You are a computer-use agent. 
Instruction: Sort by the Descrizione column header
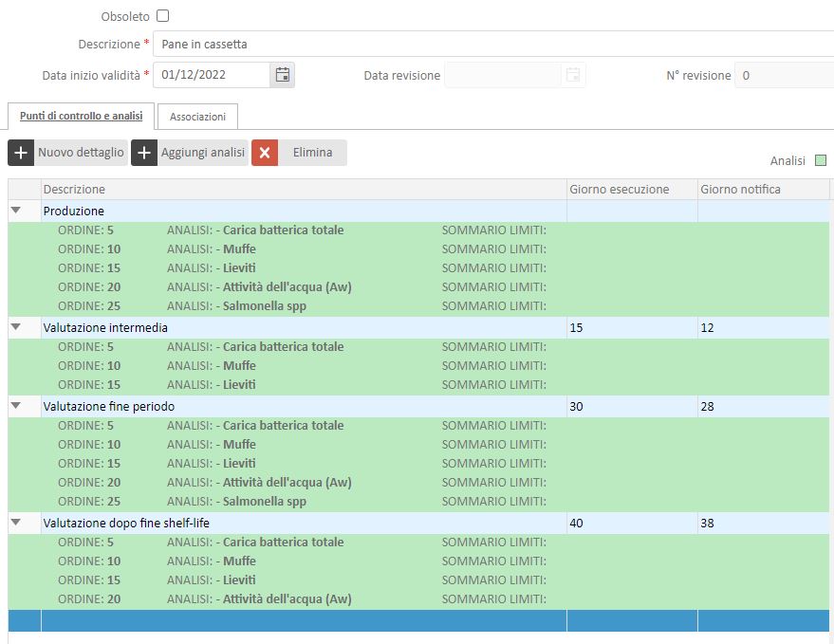pos(304,190)
